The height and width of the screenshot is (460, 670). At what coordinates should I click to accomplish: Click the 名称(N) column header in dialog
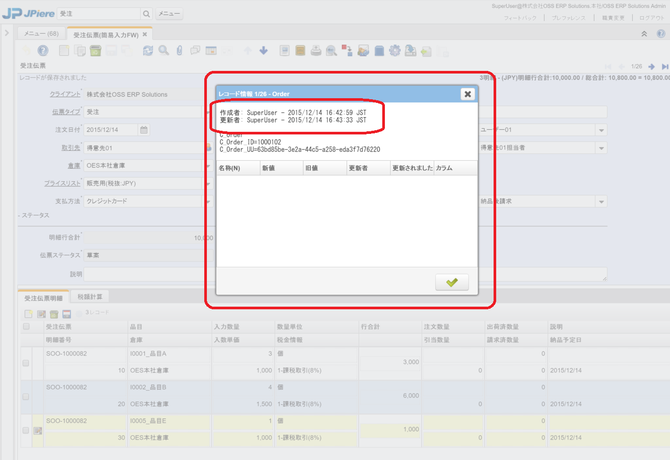tap(238, 168)
